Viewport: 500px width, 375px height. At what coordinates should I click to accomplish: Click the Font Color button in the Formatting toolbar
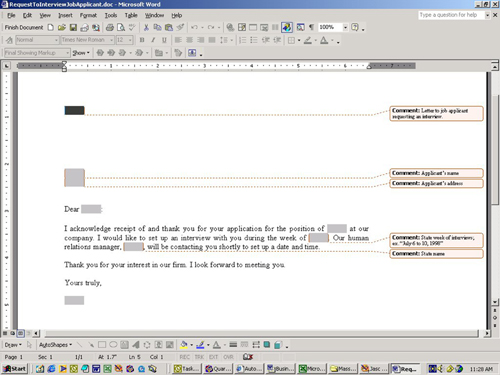tap(324, 40)
